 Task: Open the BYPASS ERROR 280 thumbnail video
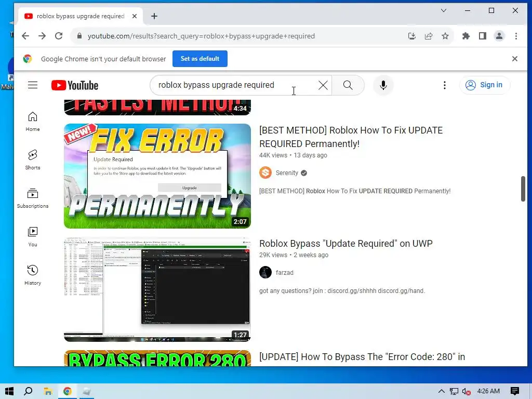click(157, 358)
